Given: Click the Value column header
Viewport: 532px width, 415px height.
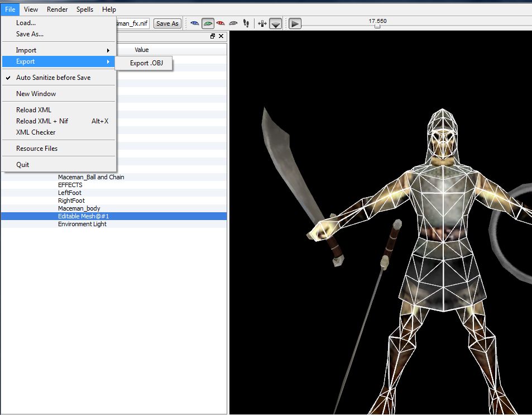Looking at the screenshot, I should [x=141, y=50].
